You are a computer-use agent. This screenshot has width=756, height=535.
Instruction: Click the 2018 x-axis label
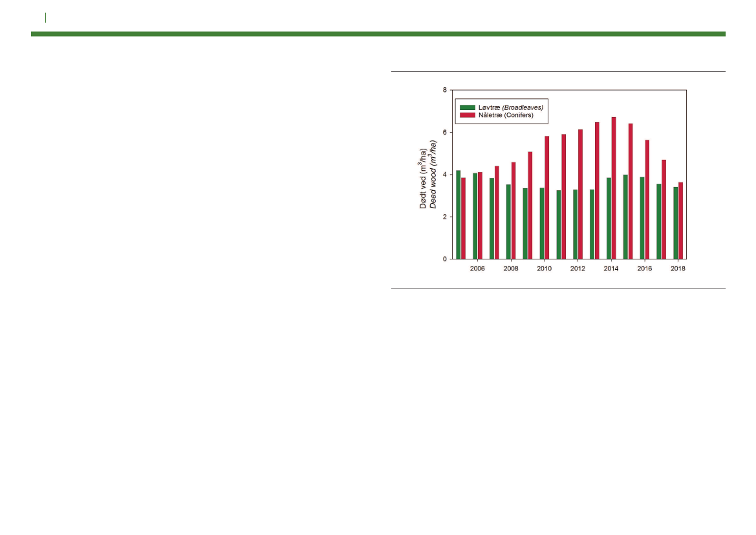point(678,268)
